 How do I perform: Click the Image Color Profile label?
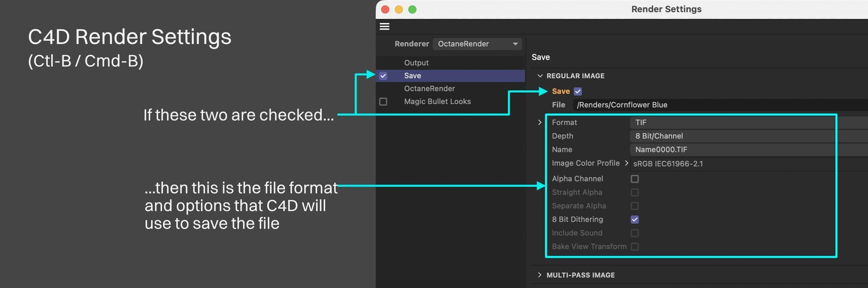click(x=585, y=163)
